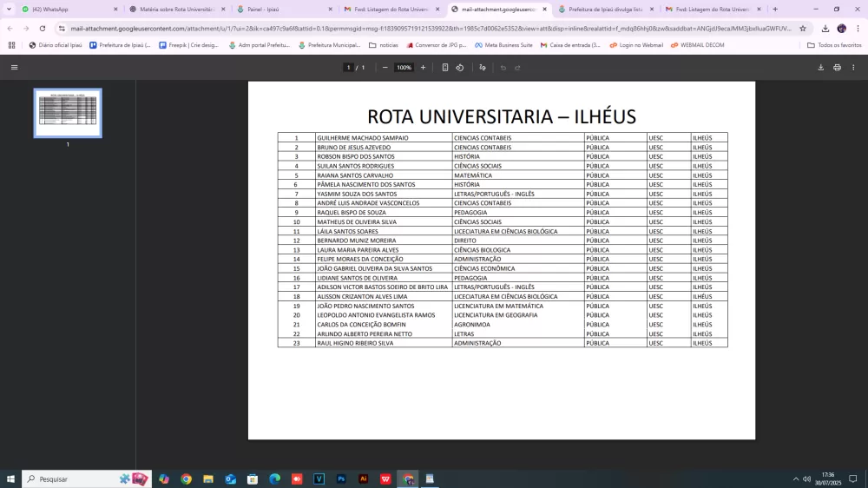Show hidden icons in system tray
This screenshot has width=868, height=488.
tap(795, 478)
